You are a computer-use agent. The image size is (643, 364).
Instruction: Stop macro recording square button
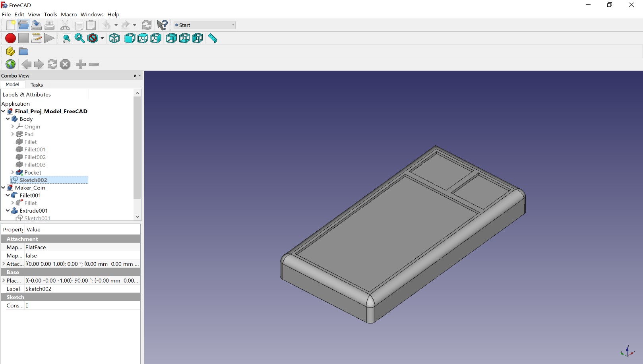(x=23, y=38)
